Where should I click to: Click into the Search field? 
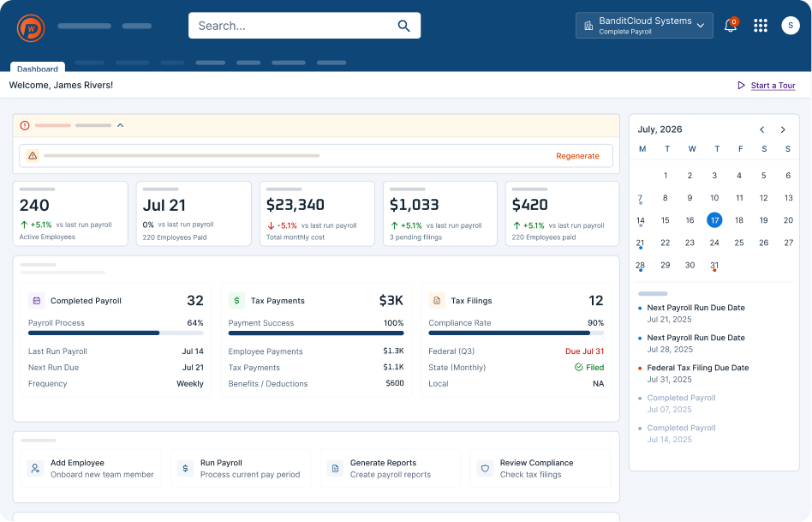[x=305, y=26]
